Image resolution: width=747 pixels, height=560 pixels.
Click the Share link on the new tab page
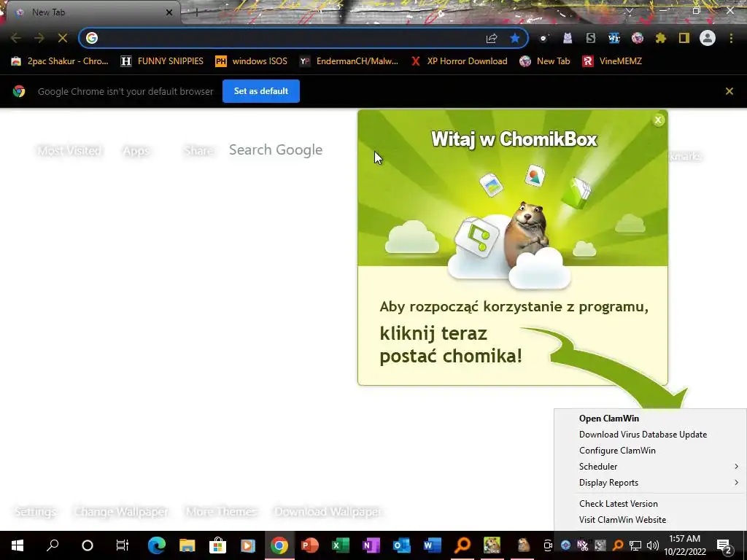[198, 150]
